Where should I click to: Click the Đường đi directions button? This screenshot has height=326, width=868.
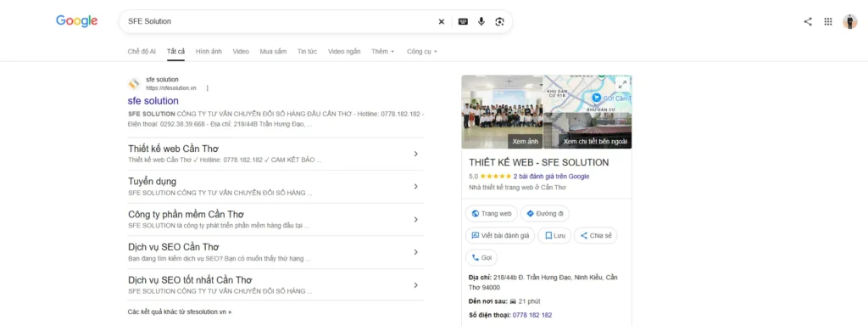click(x=545, y=213)
